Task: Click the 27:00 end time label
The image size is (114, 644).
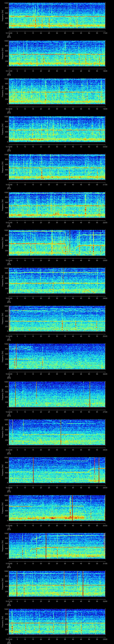Action: click(x=105, y=412)
